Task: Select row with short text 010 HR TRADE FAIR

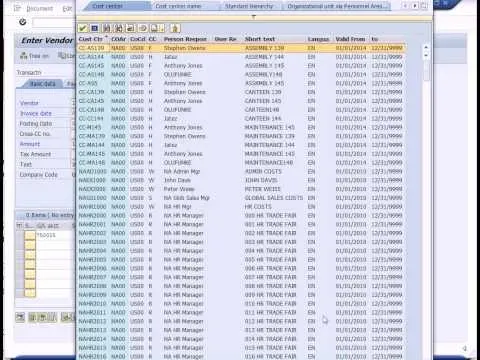Action: tap(241, 303)
